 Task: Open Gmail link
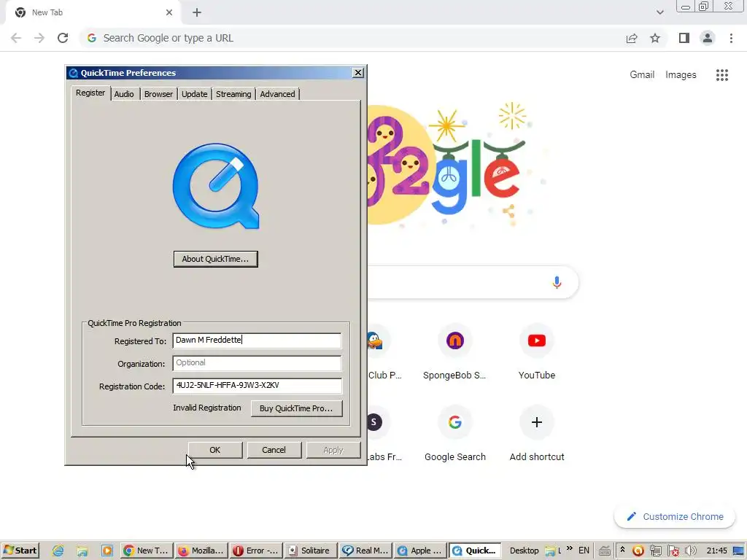[642, 75]
